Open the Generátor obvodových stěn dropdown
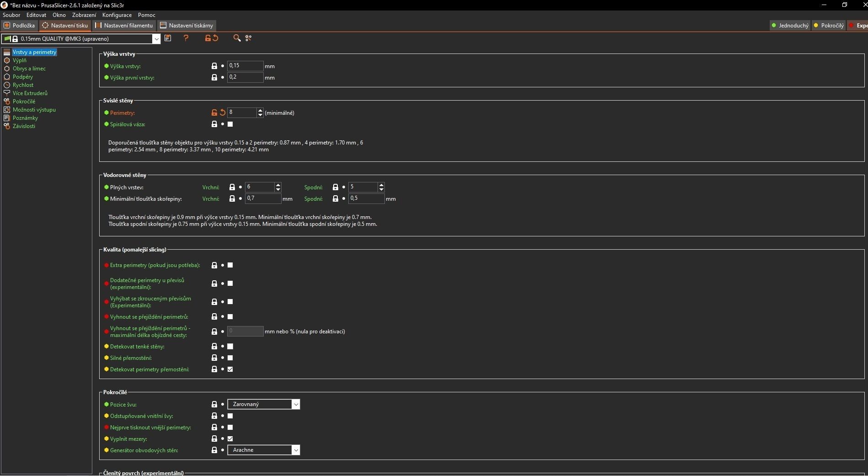The image size is (868, 476). click(264, 450)
